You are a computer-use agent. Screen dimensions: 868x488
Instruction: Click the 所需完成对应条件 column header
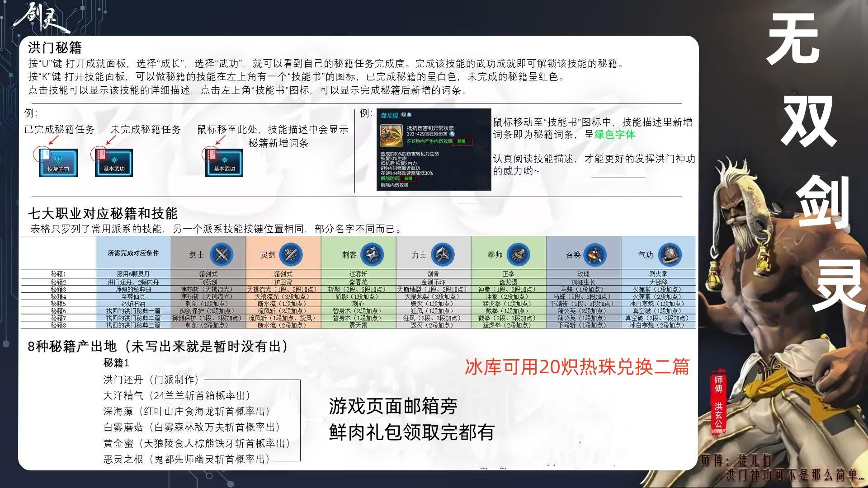133,253
